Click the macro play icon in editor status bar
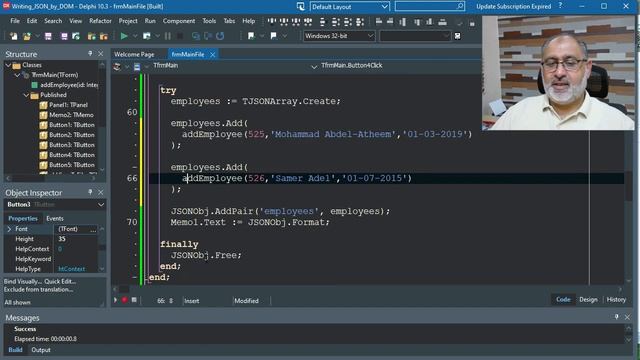Viewport: 640px width, 360px height. [116, 300]
